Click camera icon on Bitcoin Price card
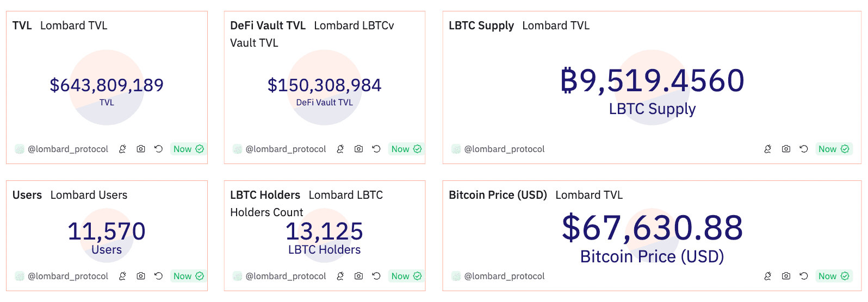The width and height of the screenshot is (868, 302). 786,276
